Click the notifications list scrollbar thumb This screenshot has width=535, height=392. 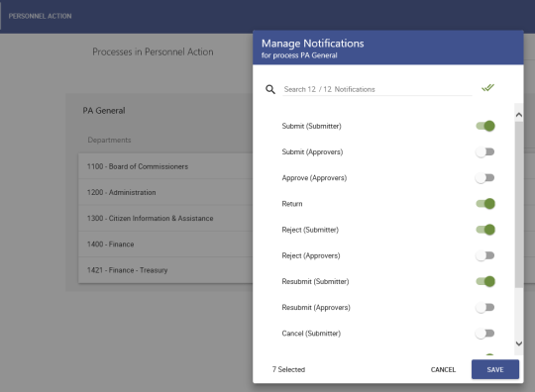pyautogui.click(x=518, y=205)
